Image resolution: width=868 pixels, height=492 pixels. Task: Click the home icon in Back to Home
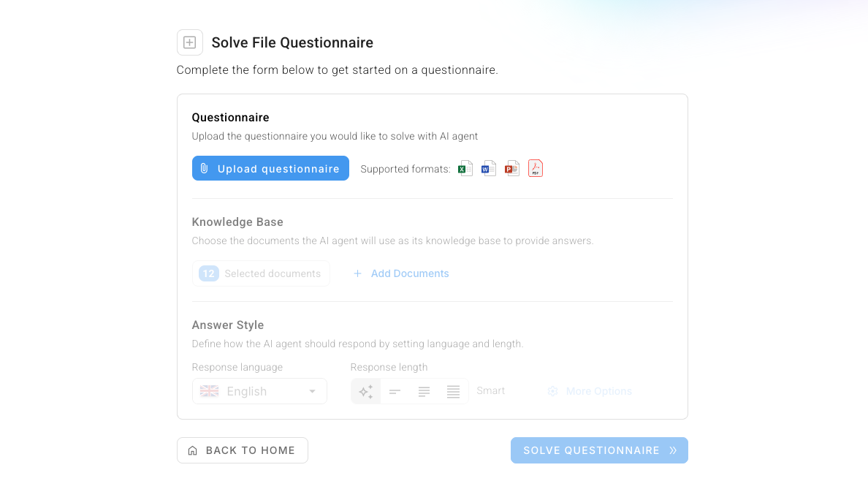193,450
